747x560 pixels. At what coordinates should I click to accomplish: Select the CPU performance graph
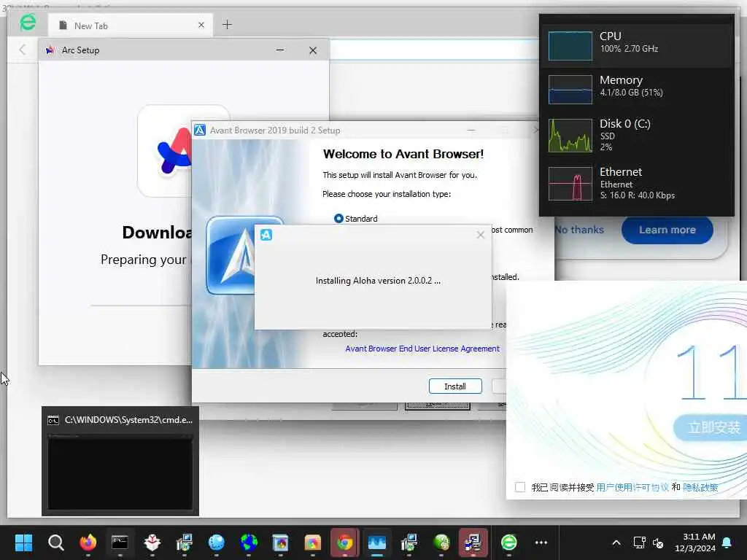[x=570, y=46]
